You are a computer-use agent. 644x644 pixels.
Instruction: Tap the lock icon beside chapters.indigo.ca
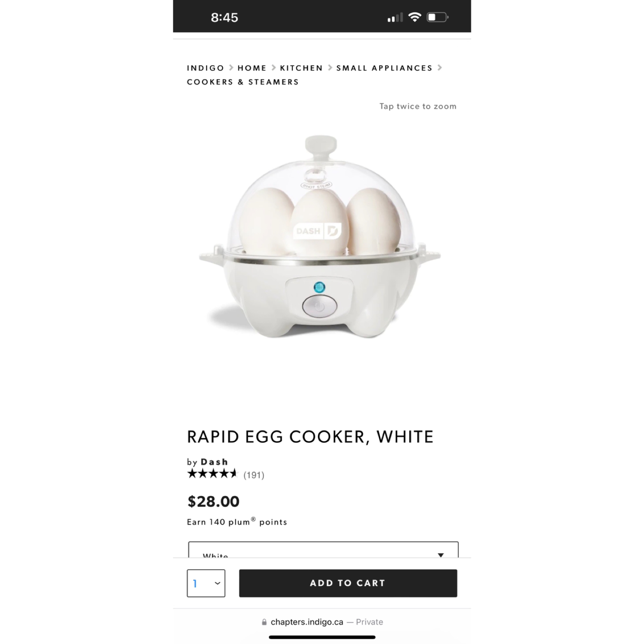pyautogui.click(x=264, y=622)
